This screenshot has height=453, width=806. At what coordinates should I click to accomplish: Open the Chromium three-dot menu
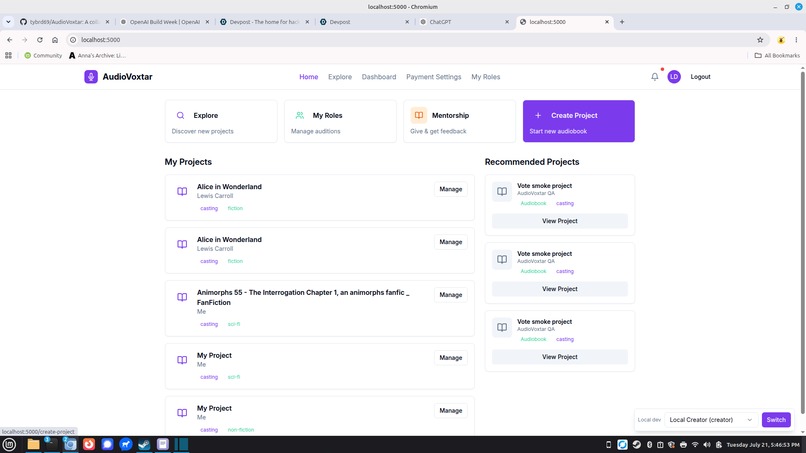796,40
